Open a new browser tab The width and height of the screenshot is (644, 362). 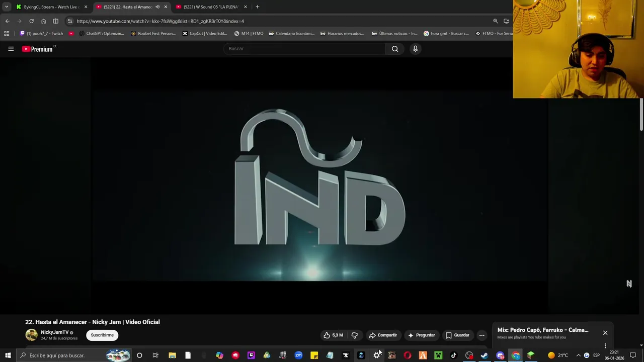257,7
